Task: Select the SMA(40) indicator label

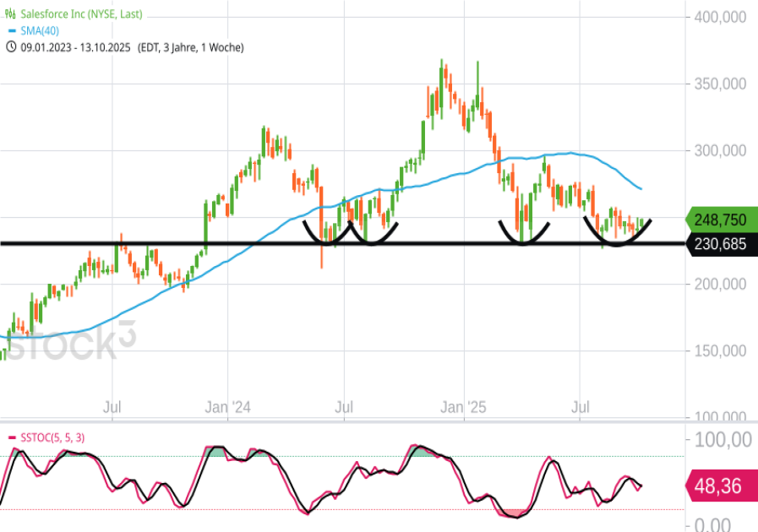Action: (41, 31)
